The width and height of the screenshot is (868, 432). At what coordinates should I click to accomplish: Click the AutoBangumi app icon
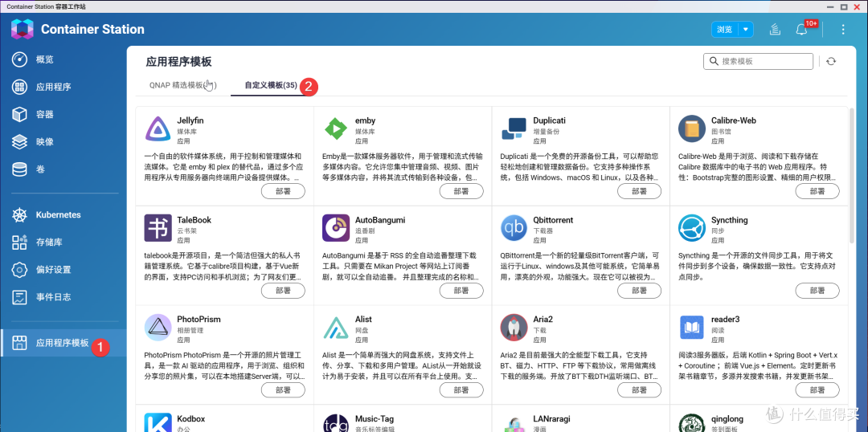[x=336, y=228]
